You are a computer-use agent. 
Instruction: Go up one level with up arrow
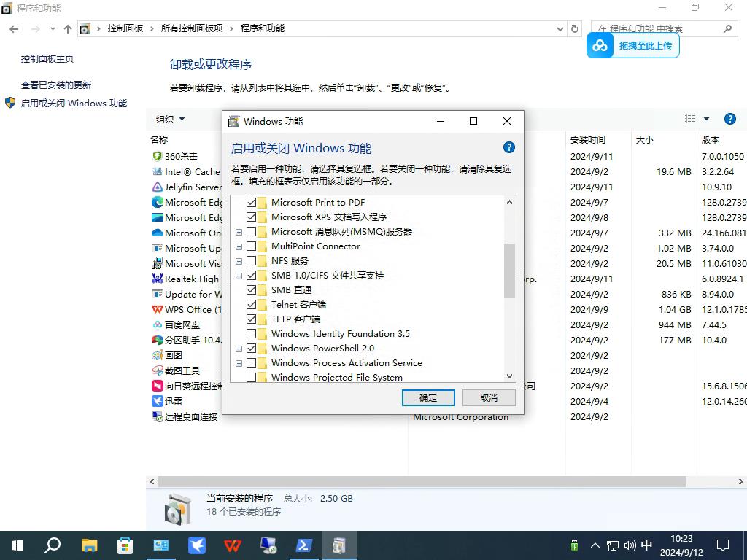click(68, 29)
